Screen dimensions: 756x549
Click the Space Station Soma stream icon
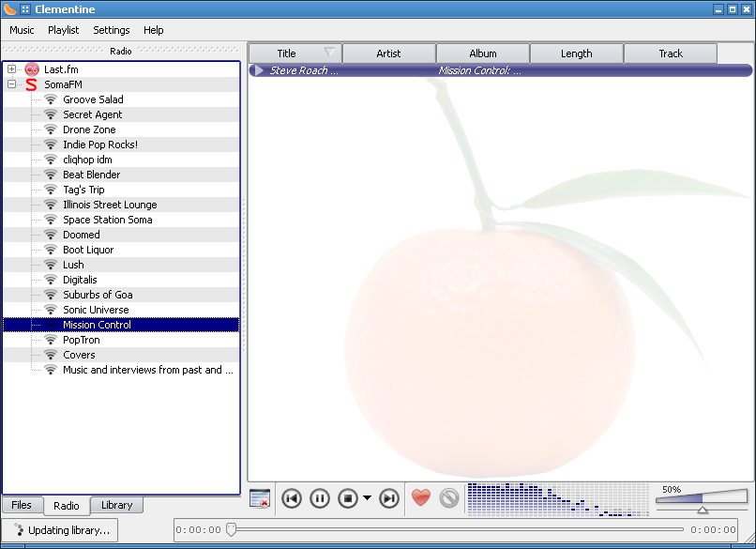(x=51, y=220)
